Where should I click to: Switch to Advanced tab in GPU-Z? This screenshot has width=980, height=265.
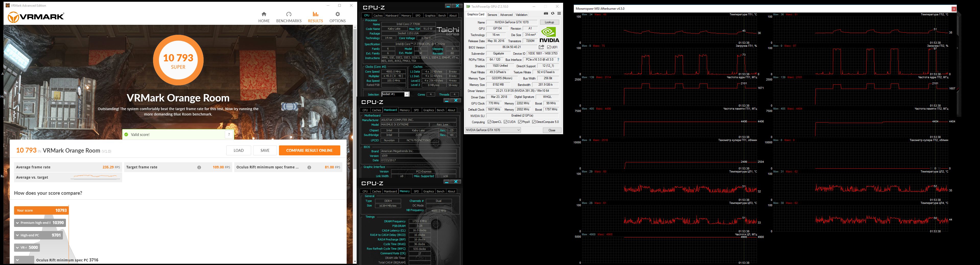(506, 15)
